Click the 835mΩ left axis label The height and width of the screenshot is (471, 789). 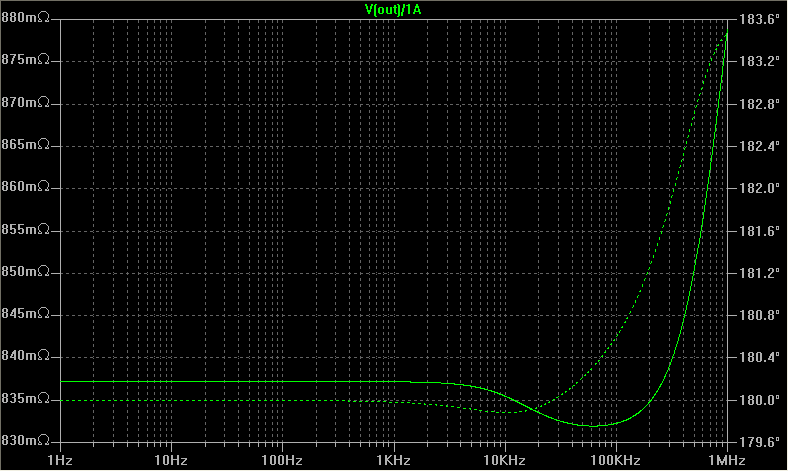[25, 399]
